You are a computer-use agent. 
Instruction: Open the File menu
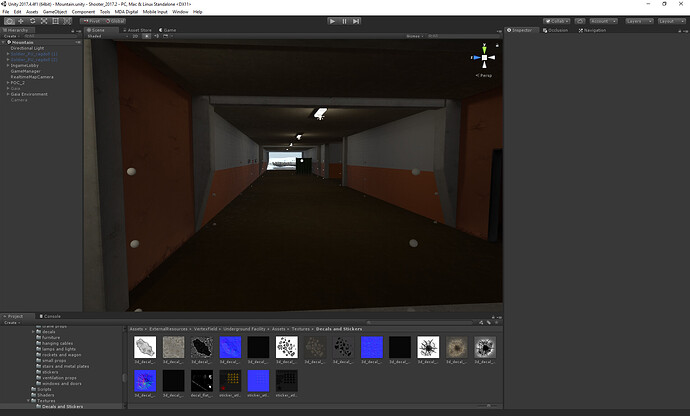[6, 12]
